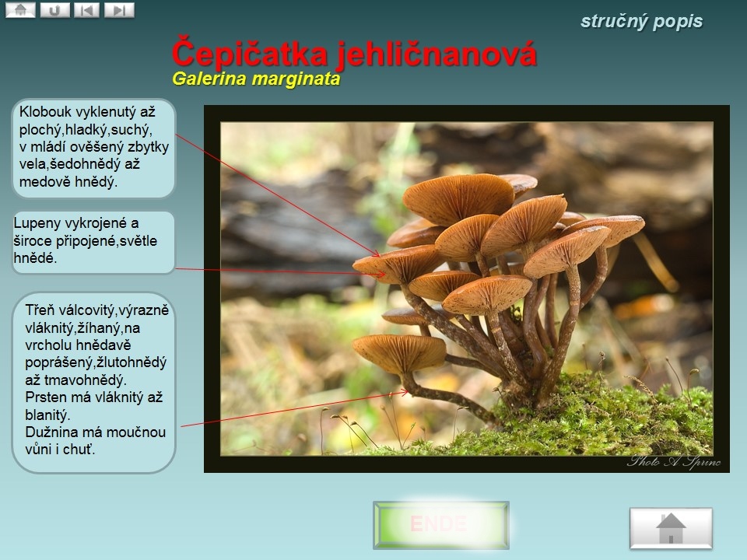
Task: Click the lowest small mushroom cap on the left
Action: click(399, 352)
